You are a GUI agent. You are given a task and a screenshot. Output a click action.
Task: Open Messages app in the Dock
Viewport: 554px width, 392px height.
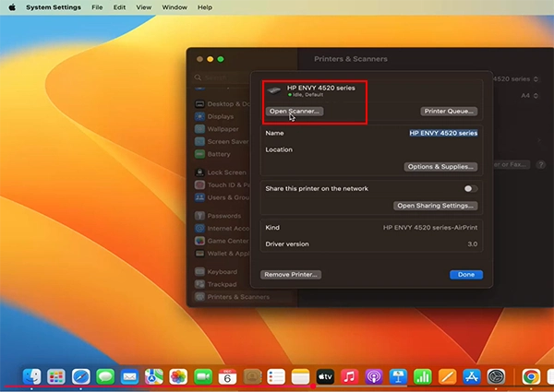pos(105,376)
